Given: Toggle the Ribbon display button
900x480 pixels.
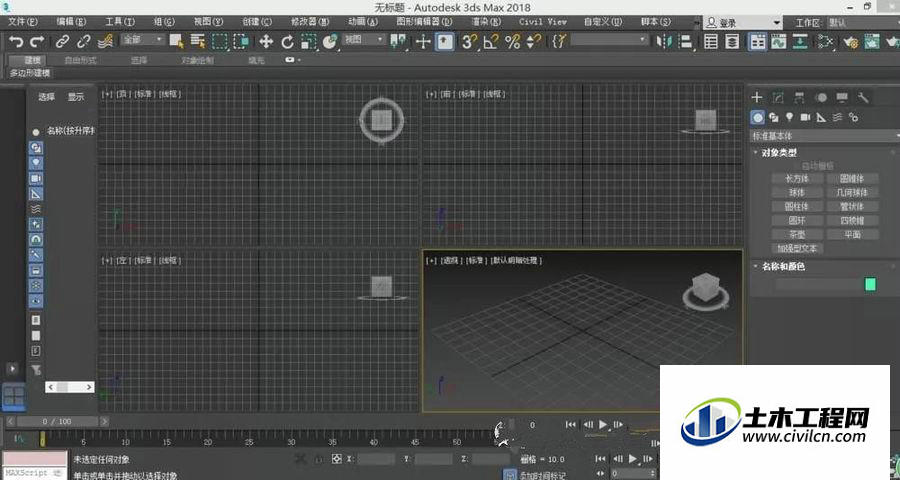Looking at the screenshot, I should coord(758,41).
